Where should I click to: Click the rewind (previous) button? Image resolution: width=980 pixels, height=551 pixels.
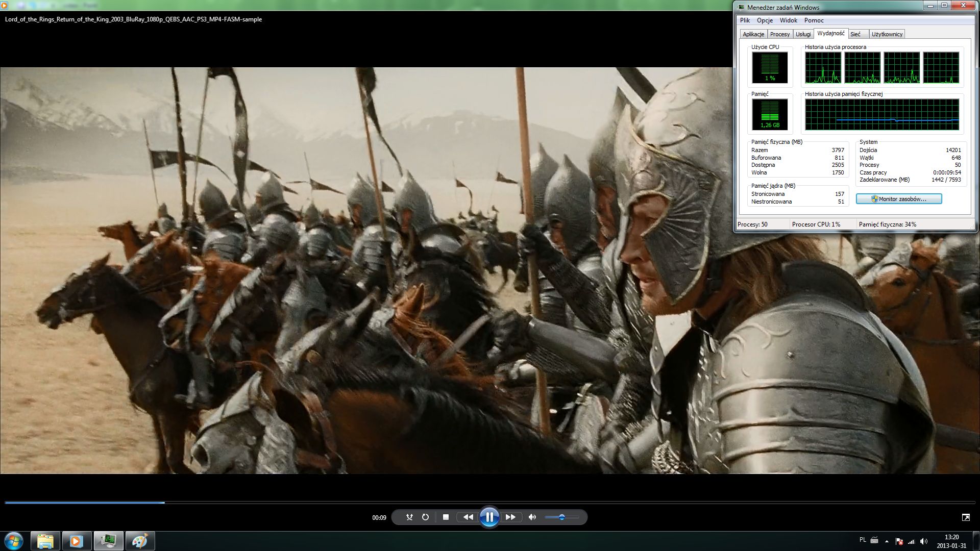pyautogui.click(x=468, y=517)
